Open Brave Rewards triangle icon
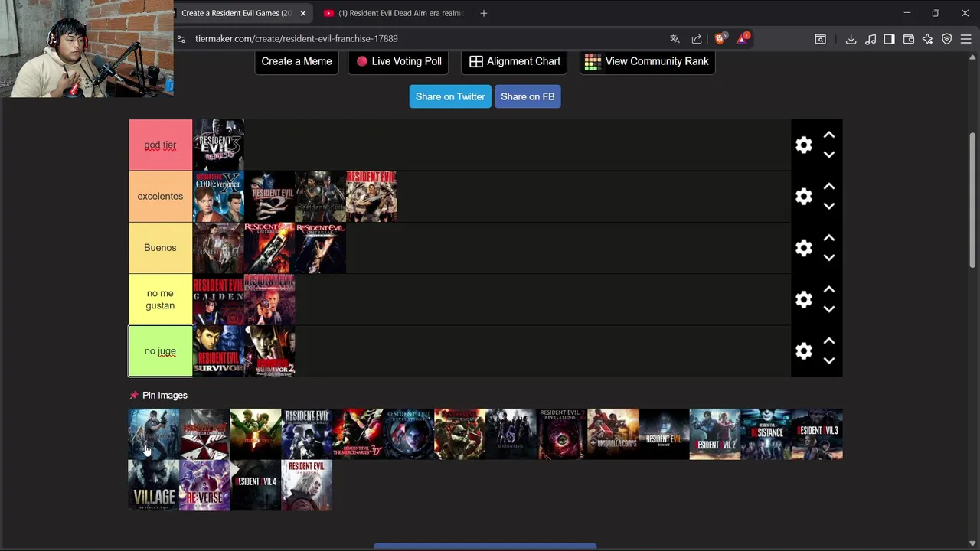This screenshot has width=980, height=551. point(743,38)
